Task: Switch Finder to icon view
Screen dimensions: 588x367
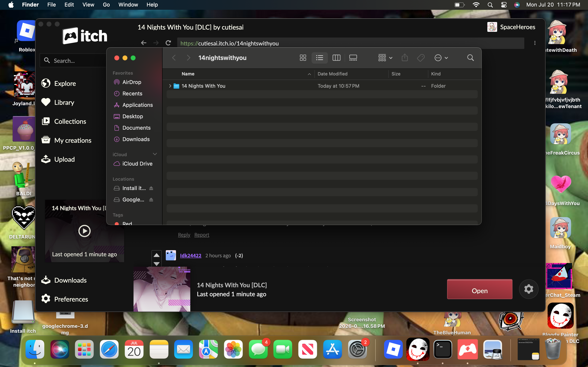Action: coord(303,58)
